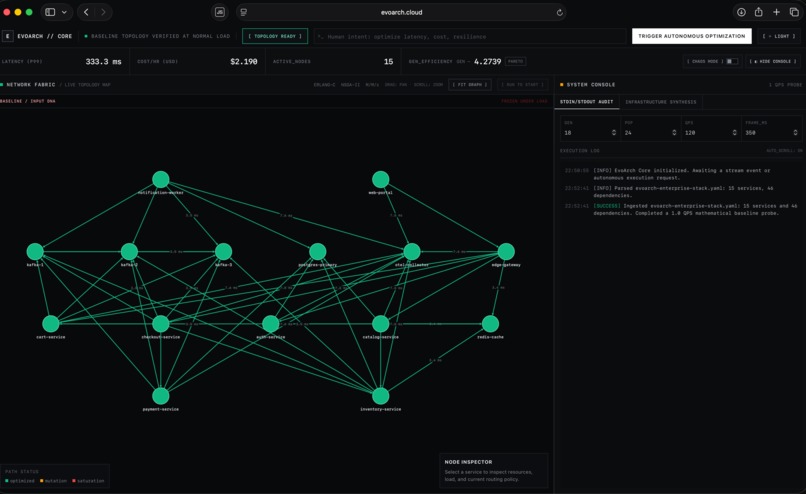Focus the evoarch.cloud address field
This screenshot has width=806, height=494.
click(401, 12)
